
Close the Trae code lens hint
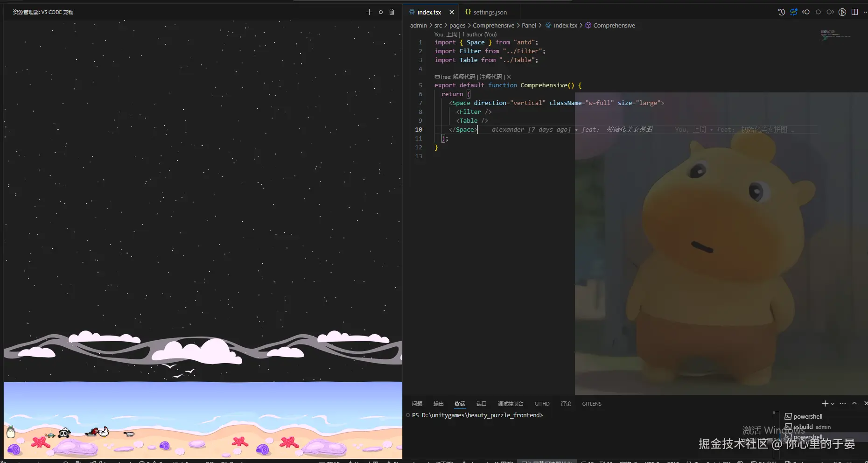click(509, 77)
